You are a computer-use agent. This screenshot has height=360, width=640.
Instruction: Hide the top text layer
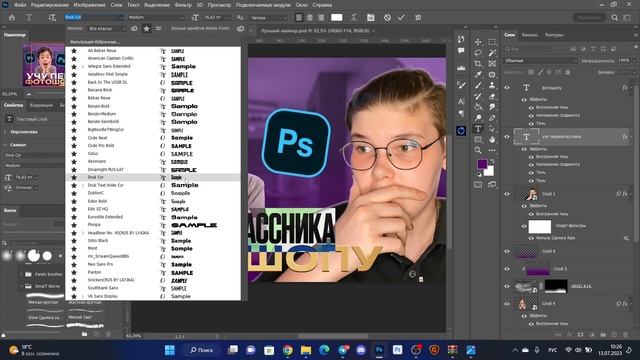pyautogui.click(x=507, y=88)
